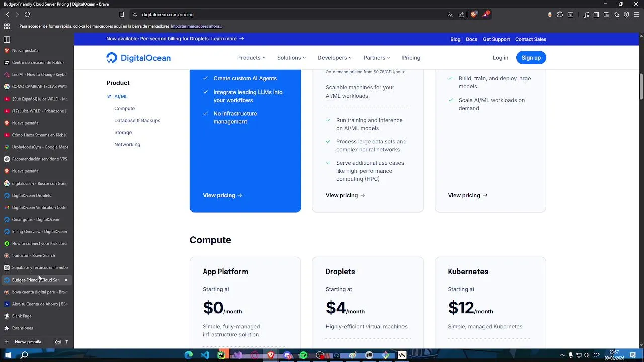Select Networking in Product sidebar
Screen dimensions: 644x362
click(x=127, y=144)
